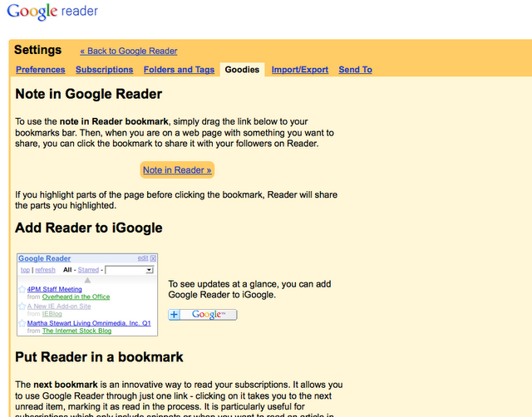Open the Overheard in the Office source link
This screenshot has width=532, height=417.
[76, 297]
